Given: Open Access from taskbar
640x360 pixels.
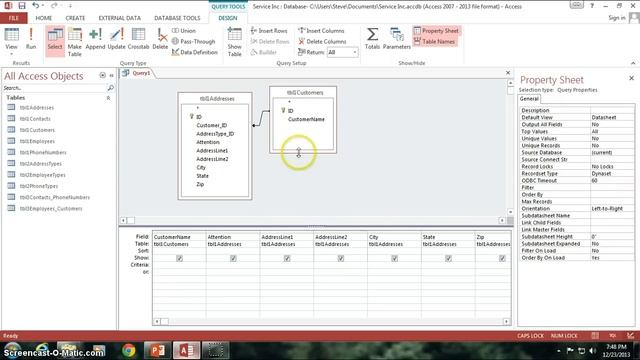Looking at the screenshot, I should tap(187, 351).
